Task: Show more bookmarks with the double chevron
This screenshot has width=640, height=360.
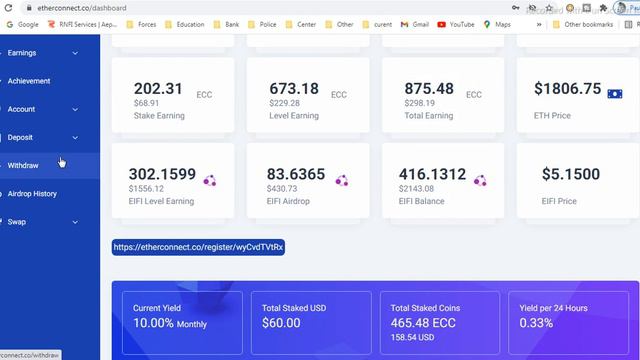Action: (x=539, y=24)
